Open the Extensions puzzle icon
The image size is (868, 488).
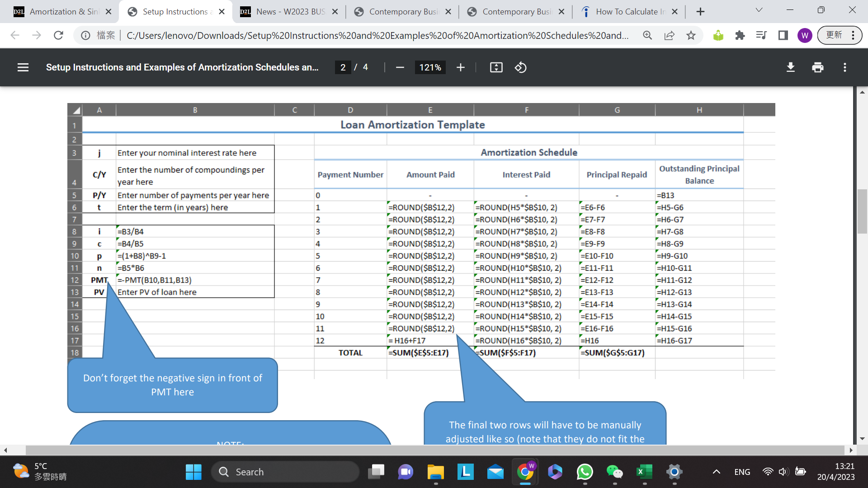point(740,35)
